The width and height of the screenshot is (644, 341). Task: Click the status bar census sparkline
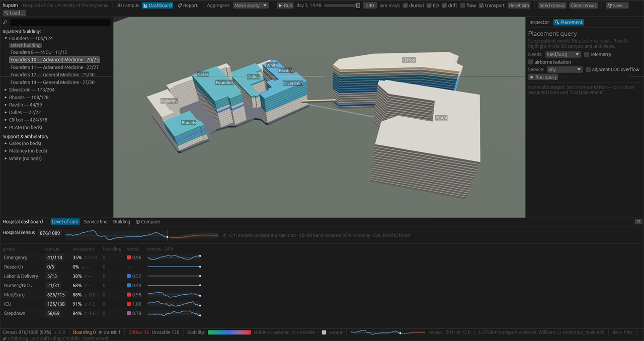pos(387,332)
